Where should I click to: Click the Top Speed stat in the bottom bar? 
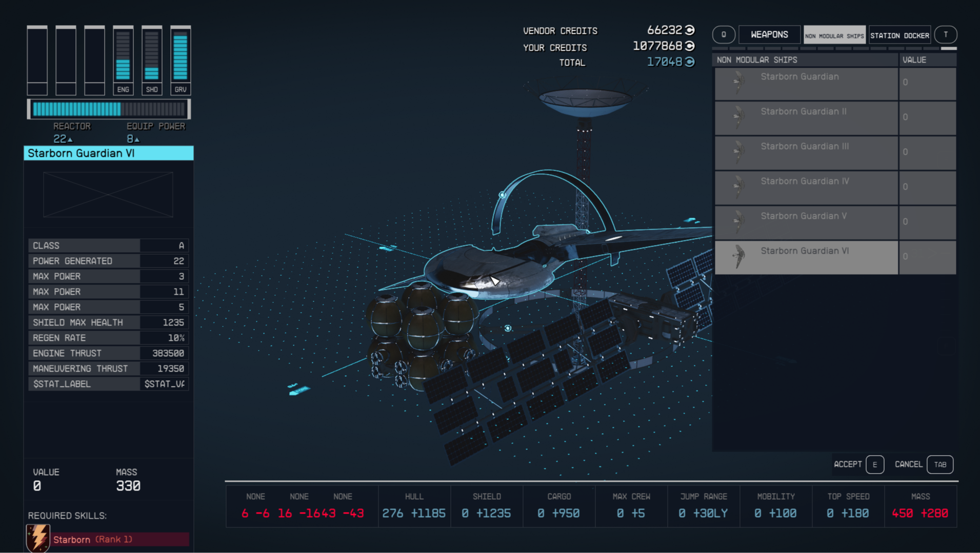tap(848, 506)
